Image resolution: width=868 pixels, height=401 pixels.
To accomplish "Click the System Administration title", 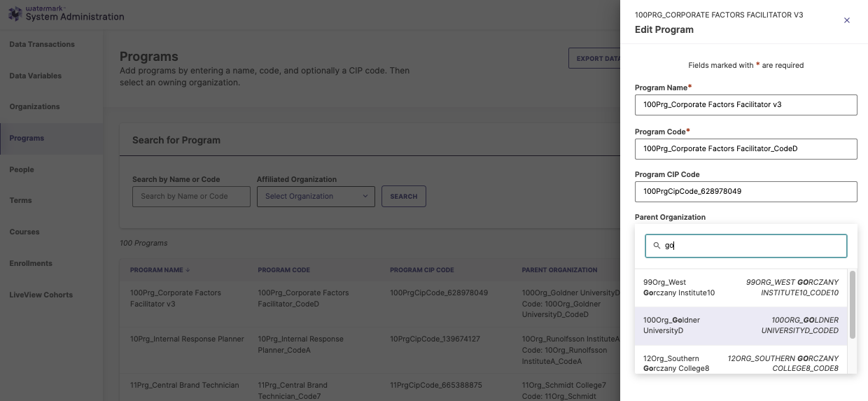I will point(75,17).
